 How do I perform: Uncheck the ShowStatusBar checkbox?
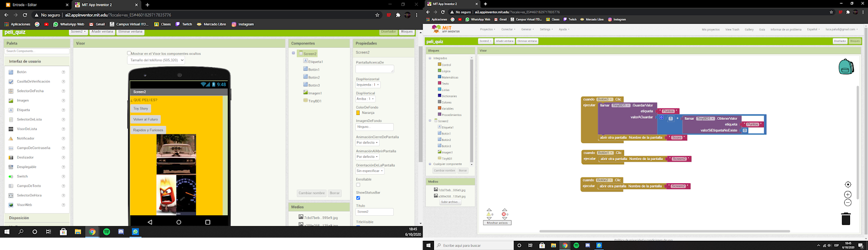point(358,198)
